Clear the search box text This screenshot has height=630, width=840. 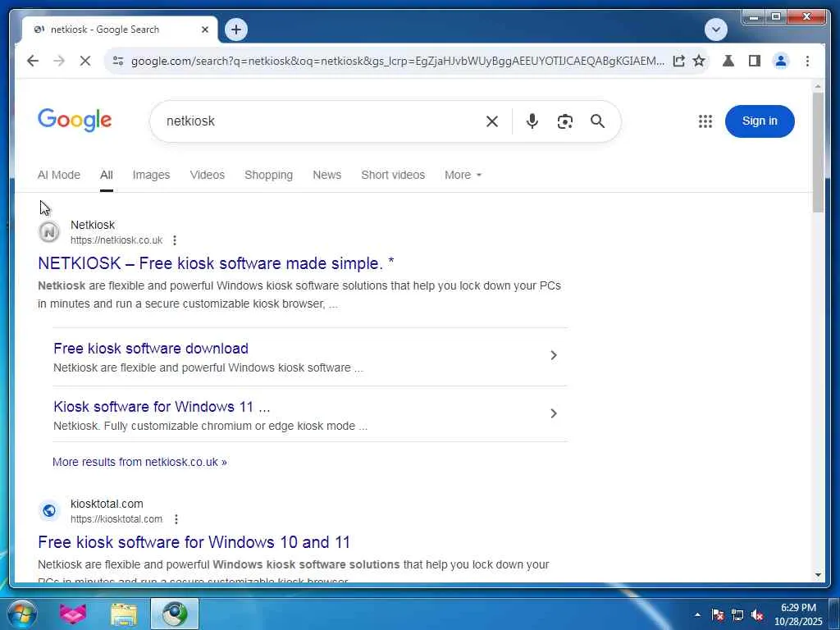(x=492, y=121)
